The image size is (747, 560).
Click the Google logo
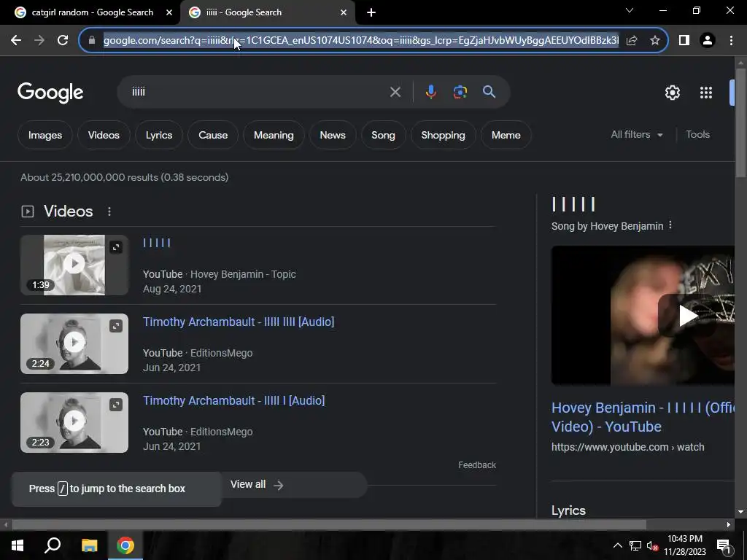50,93
